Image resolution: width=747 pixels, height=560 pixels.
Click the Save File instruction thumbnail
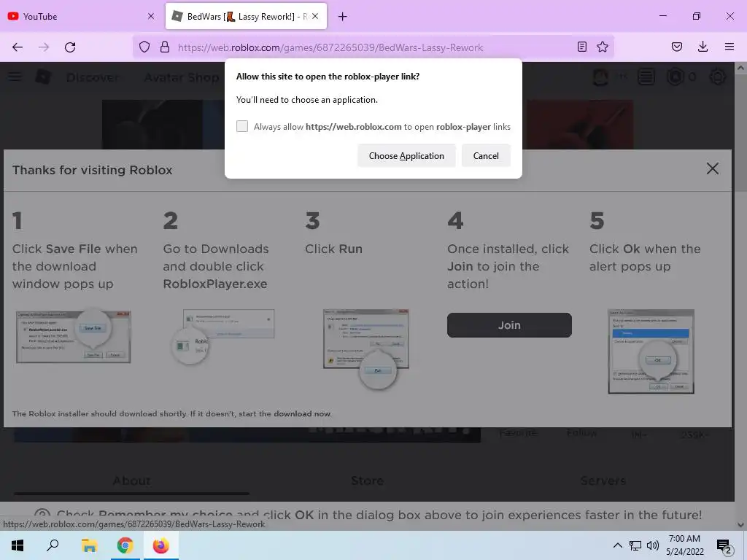(74, 336)
